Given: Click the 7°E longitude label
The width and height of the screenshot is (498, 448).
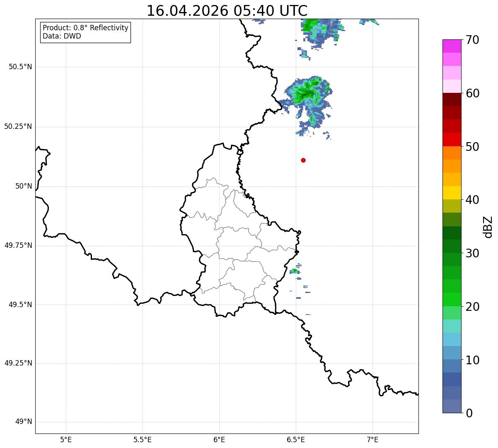Looking at the screenshot, I should (372, 439).
